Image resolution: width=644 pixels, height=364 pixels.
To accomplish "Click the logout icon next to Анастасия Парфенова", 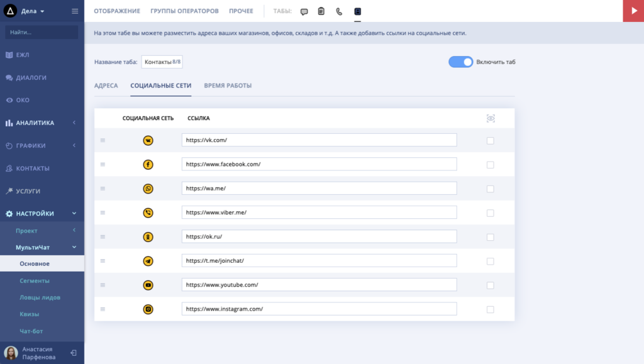I will (74, 353).
